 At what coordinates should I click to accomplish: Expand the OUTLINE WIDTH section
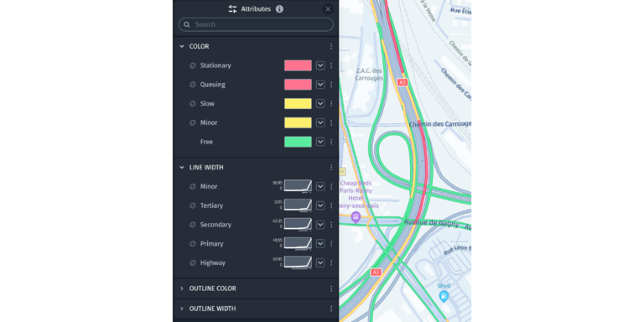coord(182,309)
